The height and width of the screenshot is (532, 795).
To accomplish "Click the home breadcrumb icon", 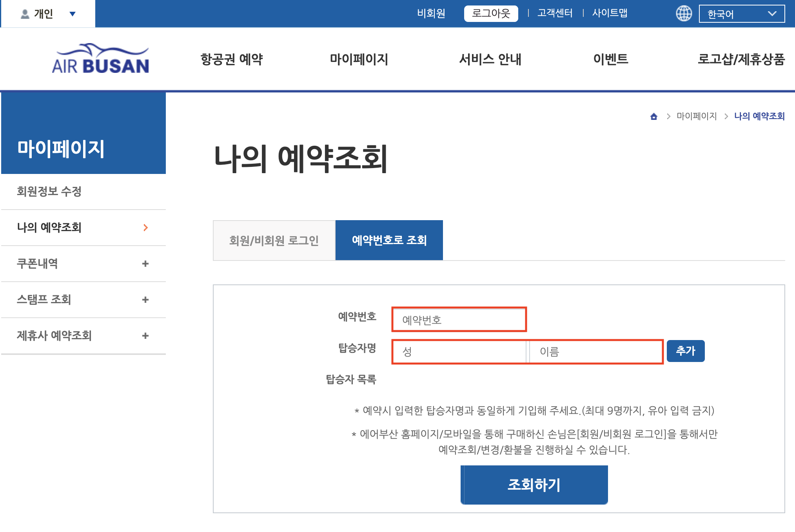I will 653,116.
